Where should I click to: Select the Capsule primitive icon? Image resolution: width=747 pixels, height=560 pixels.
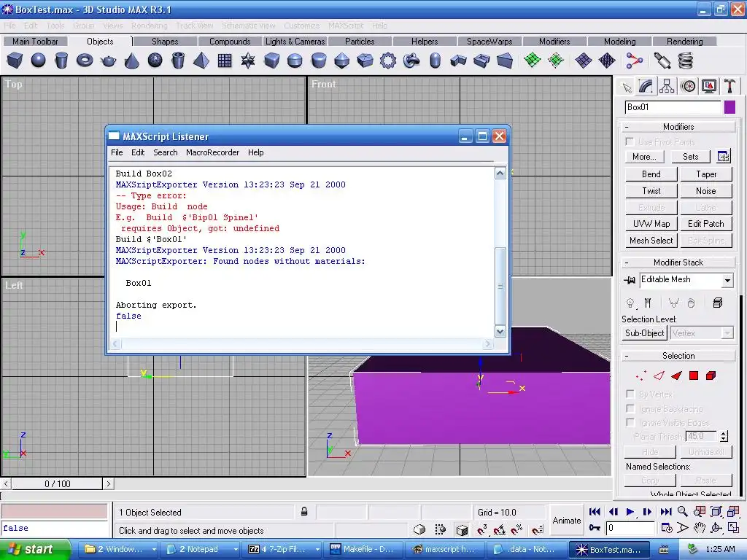[x=435, y=61]
